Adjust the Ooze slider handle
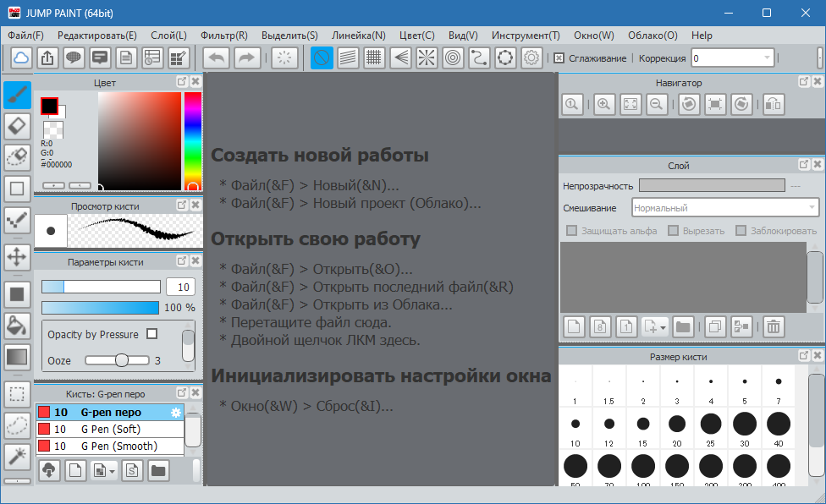The width and height of the screenshot is (826, 504). [122, 360]
